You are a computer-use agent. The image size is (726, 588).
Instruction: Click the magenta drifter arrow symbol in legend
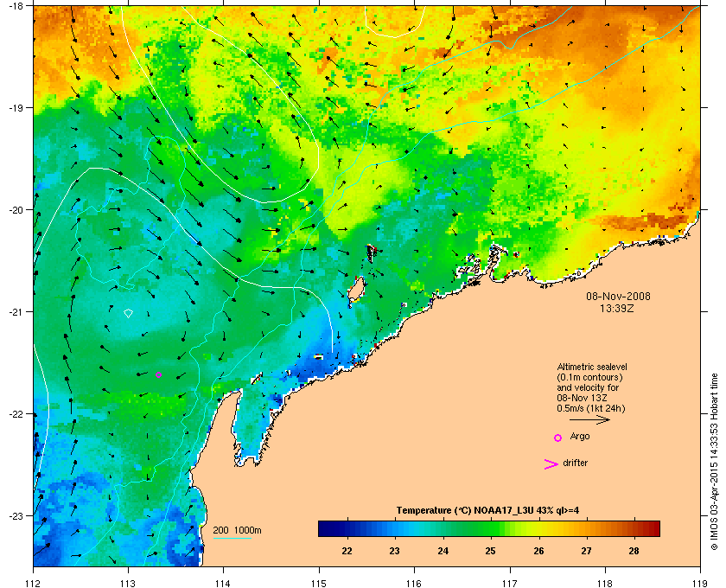pyautogui.click(x=551, y=464)
